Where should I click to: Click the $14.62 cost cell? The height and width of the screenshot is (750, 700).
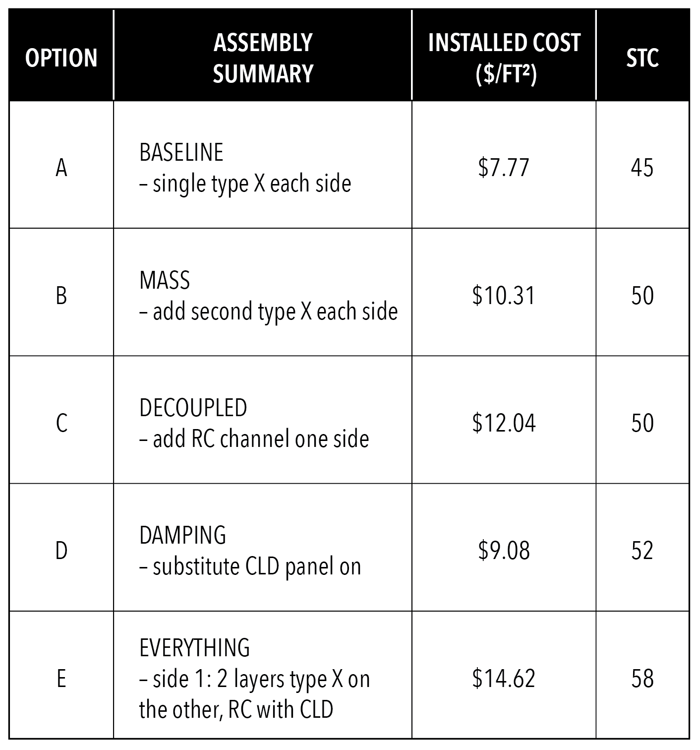(x=504, y=678)
